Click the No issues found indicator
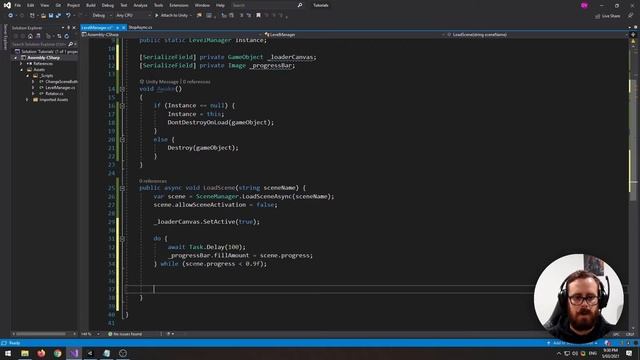Viewport: 640px width, 360px height. click(125, 334)
